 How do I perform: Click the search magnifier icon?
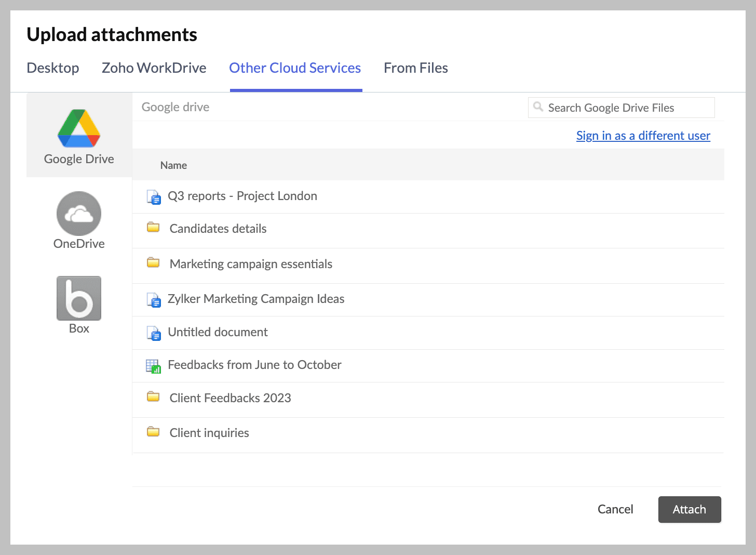tap(538, 107)
